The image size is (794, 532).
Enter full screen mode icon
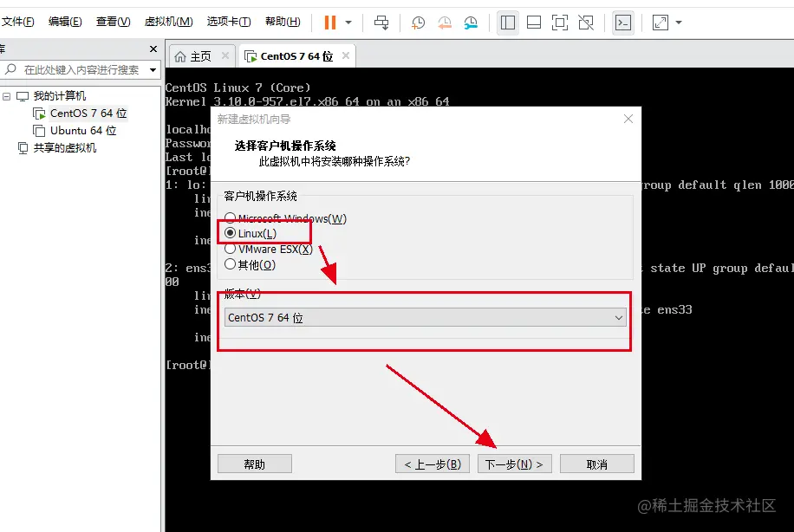coord(560,23)
